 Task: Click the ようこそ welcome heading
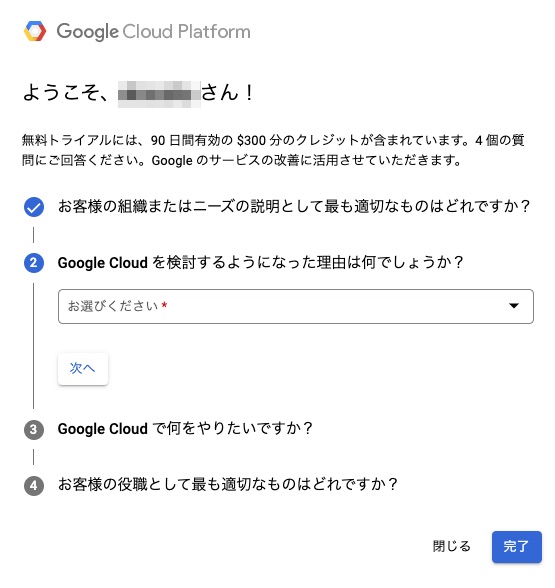[x=138, y=92]
